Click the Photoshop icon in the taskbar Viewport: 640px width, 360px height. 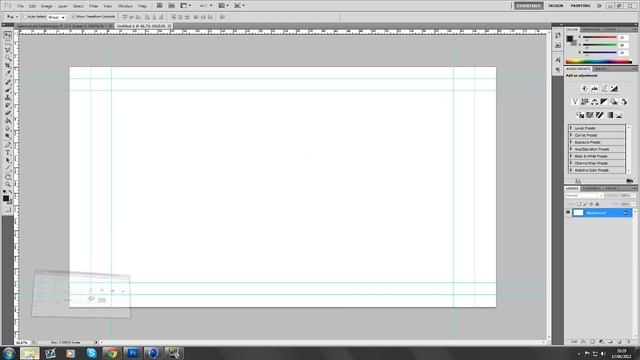point(132,353)
